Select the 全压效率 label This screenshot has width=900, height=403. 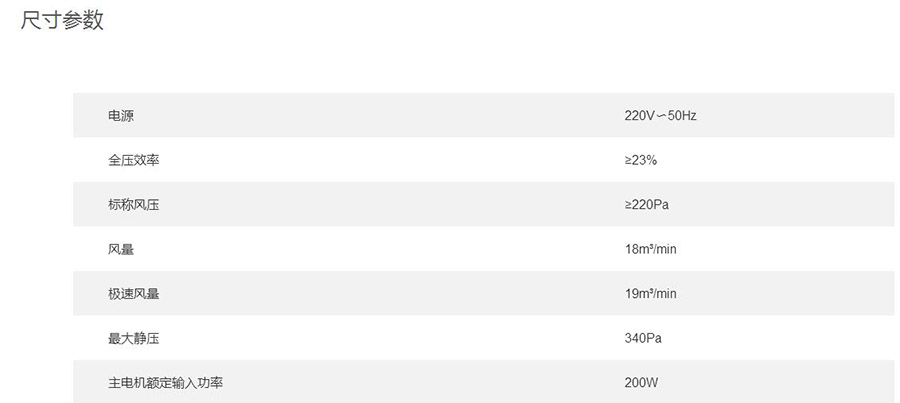coord(133,160)
